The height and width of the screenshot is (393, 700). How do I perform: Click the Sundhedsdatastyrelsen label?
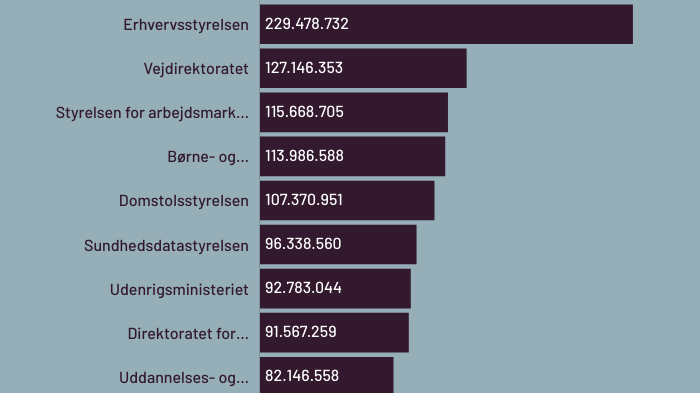point(166,245)
